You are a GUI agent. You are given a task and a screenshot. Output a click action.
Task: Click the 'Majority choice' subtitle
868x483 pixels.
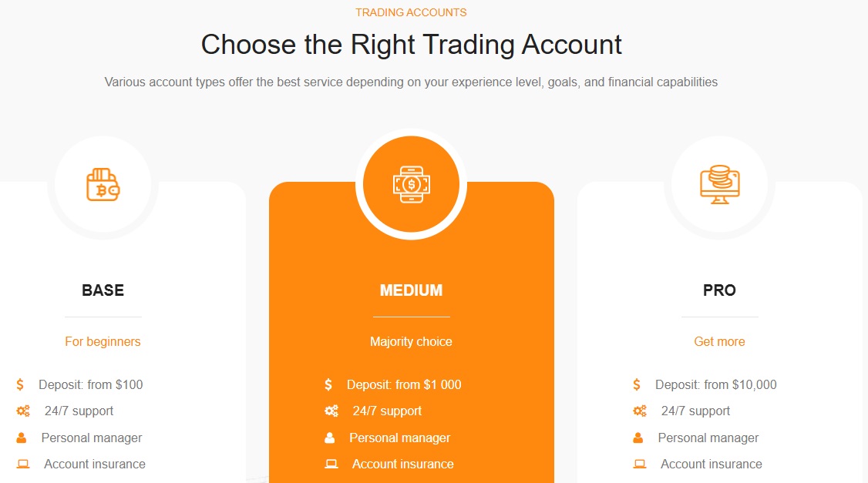click(x=412, y=341)
